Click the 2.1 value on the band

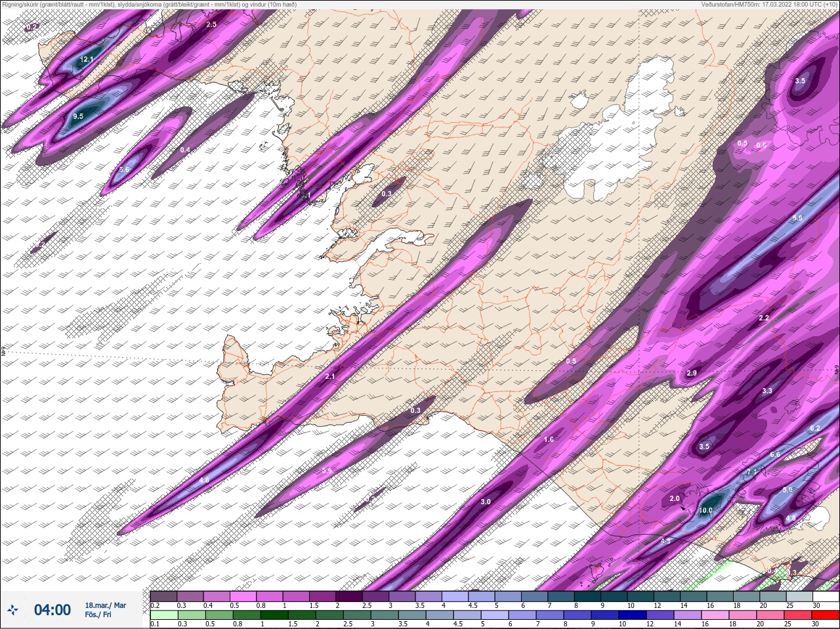[x=330, y=376]
